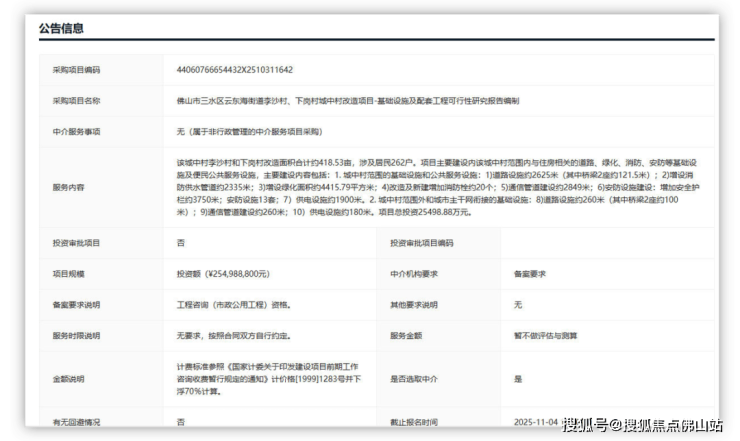
Task: Click the 其他要求说明 label
Action: click(413, 304)
